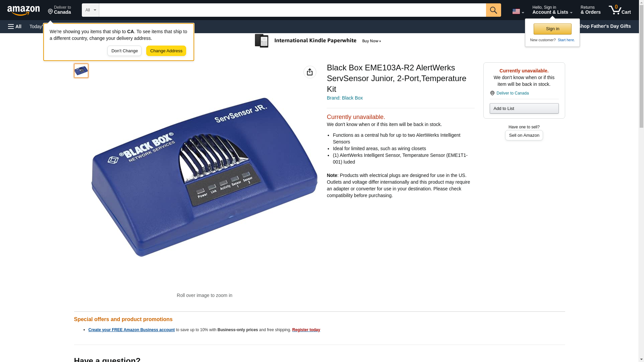Click the yellow Sign in button
This screenshot has height=362, width=644.
pyautogui.click(x=552, y=29)
